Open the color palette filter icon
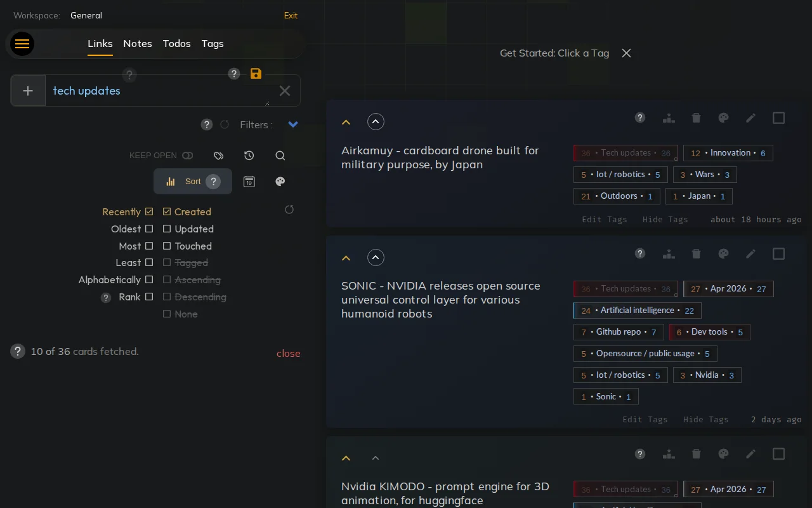The width and height of the screenshot is (812, 508). click(x=280, y=182)
